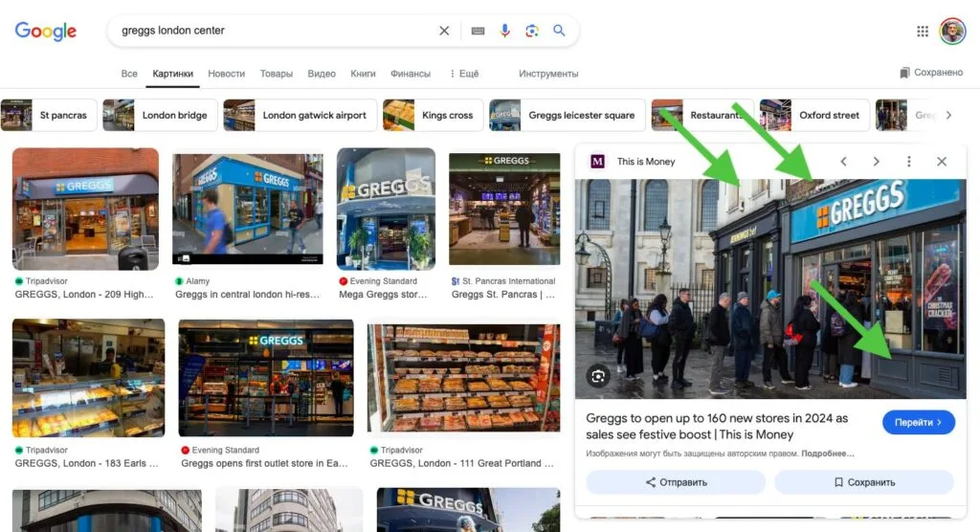Open the Видео tab
The image size is (980, 532).
point(322,74)
